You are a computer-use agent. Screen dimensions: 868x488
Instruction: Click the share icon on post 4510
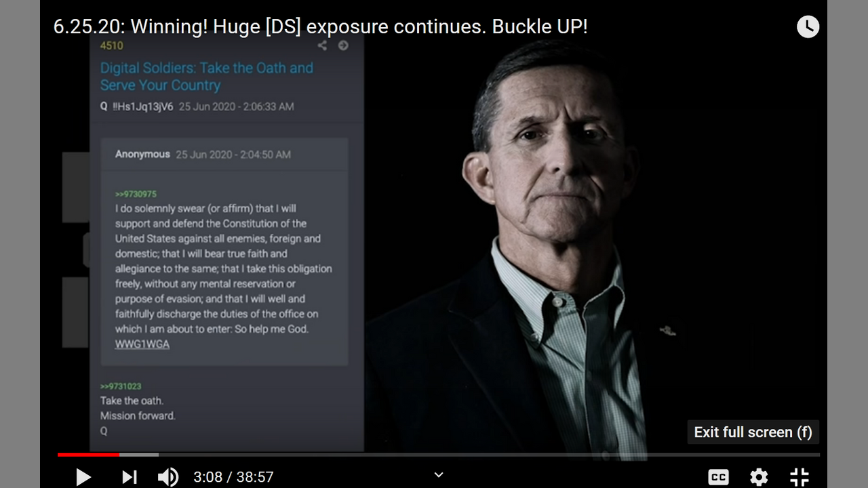click(x=322, y=45)
